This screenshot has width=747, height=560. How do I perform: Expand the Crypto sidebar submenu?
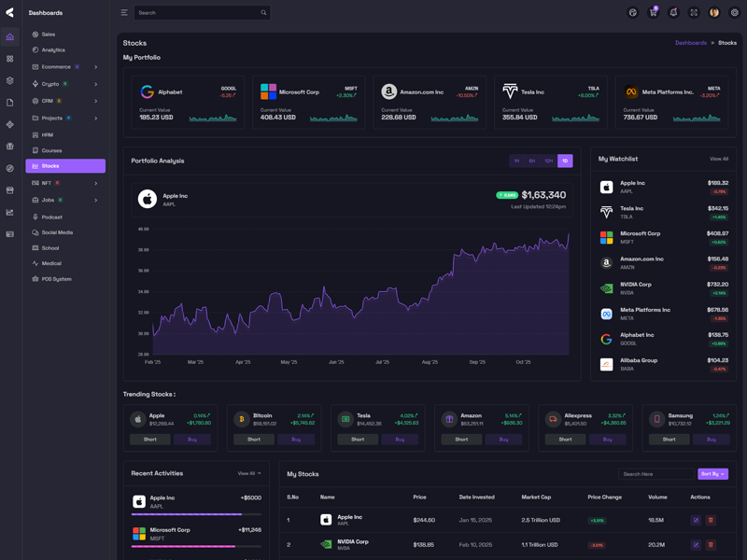pos(95,84)
